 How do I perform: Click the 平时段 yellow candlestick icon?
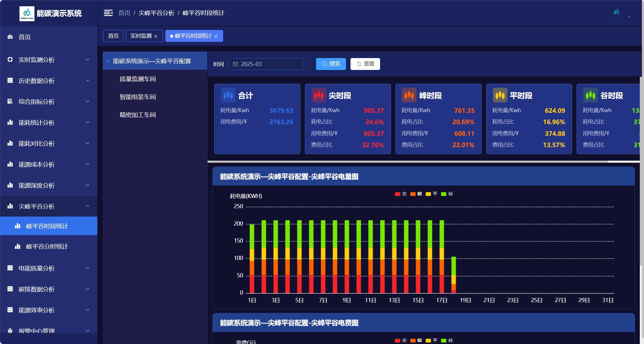tap(500, 95)
